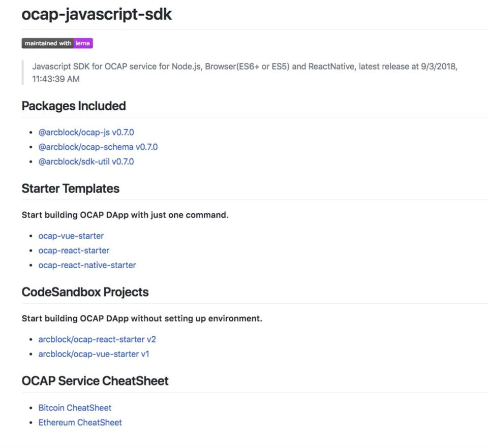Click the "maintained with lerna" badge
Image resolution: width=488 pixels, height=448 pixels.
coord(57,44)
